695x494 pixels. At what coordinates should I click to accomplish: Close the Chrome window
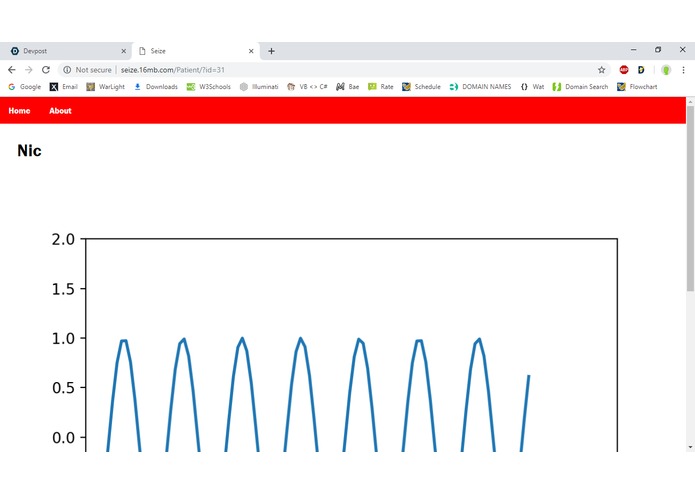click(683, 50)
